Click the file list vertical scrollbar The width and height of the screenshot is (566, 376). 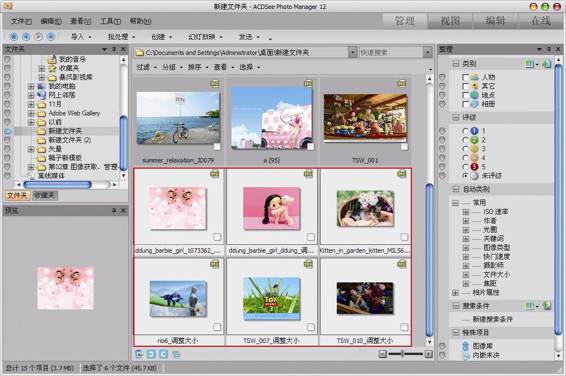coord(429,260)
